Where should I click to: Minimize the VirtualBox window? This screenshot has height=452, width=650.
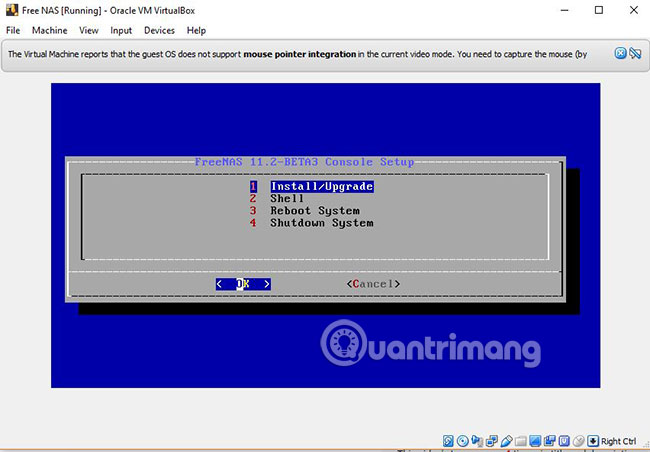pos(565,10)
